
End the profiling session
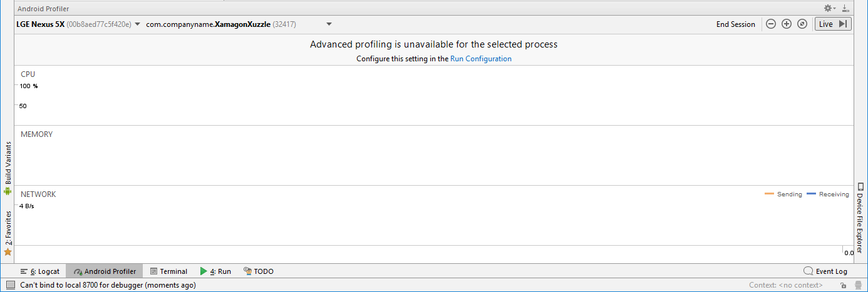pos(736,24)
